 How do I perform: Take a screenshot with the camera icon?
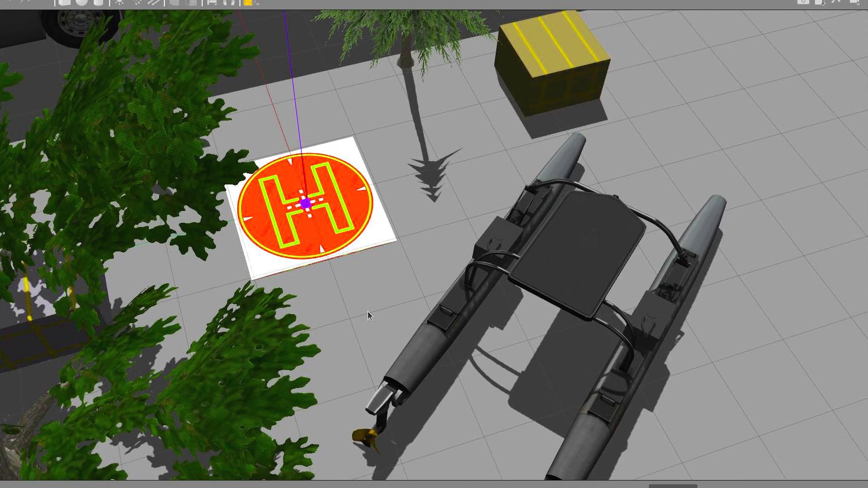tap(803, 2)
